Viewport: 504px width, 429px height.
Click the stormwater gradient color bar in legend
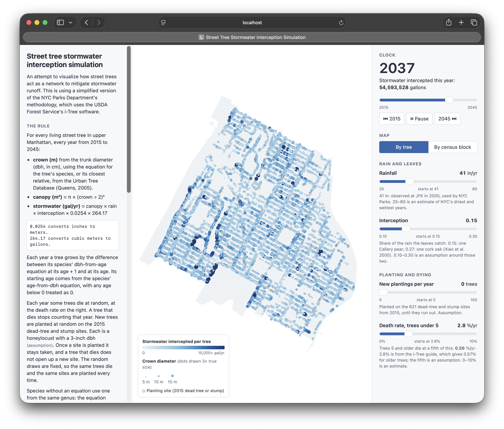coord(183,347)
